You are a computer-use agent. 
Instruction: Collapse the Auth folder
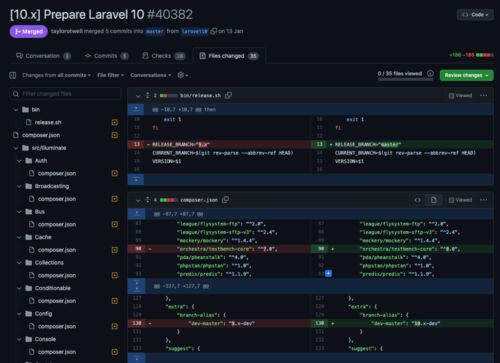[19, 161]
